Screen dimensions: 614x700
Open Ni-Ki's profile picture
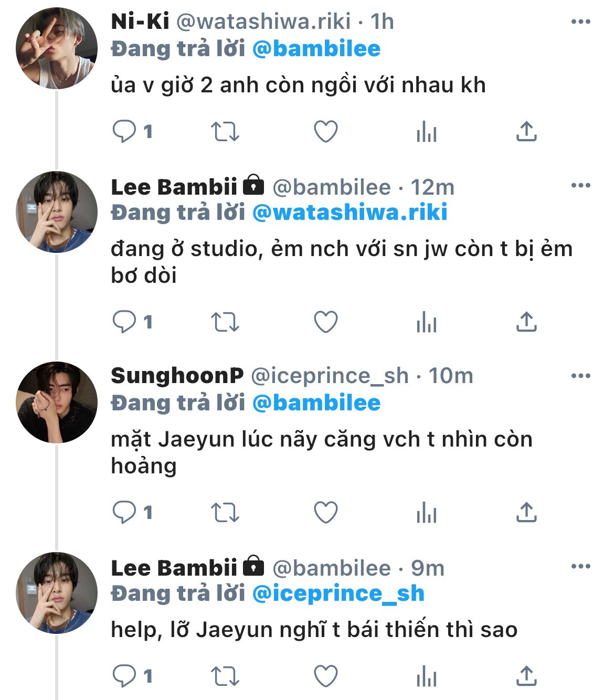coord(57,48)
